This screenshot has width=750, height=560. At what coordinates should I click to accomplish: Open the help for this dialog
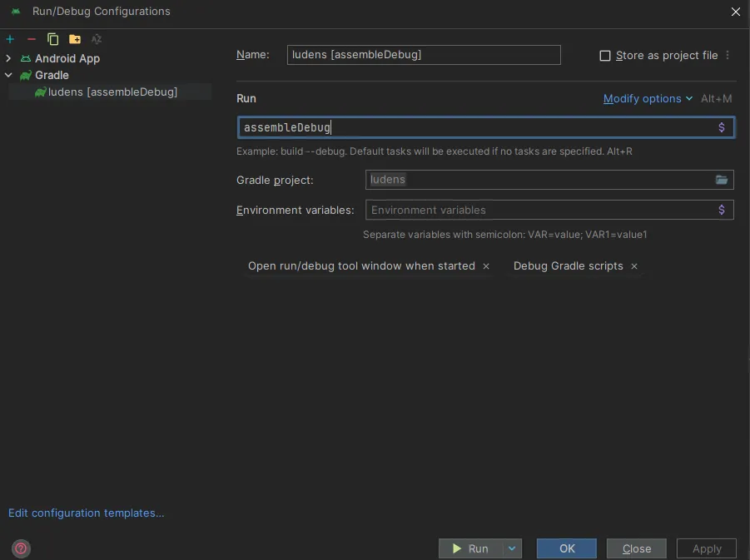(20, 548)
